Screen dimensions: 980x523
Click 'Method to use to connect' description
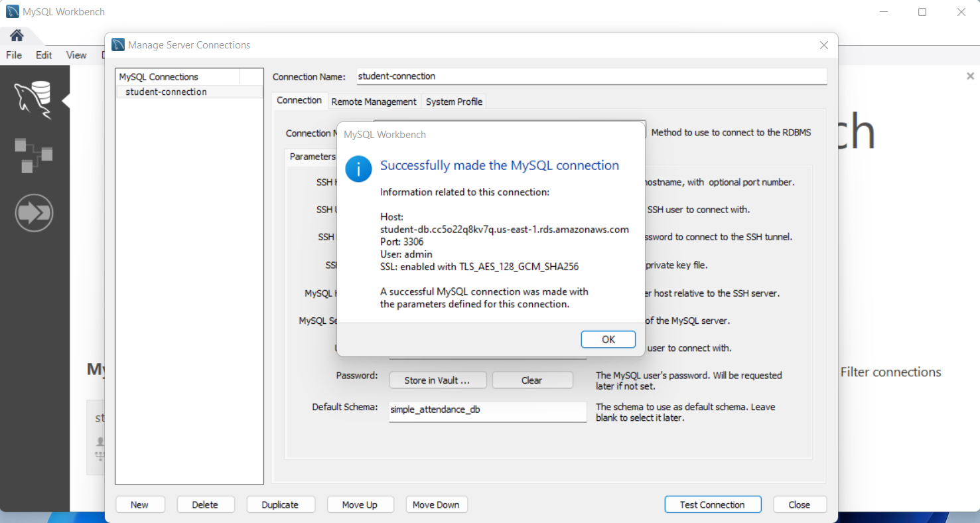click(731, 133)
